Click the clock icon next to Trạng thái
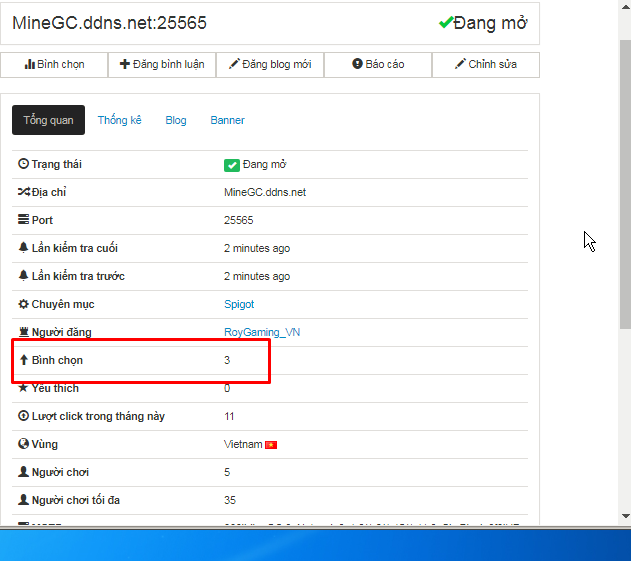 coord(23,163)
